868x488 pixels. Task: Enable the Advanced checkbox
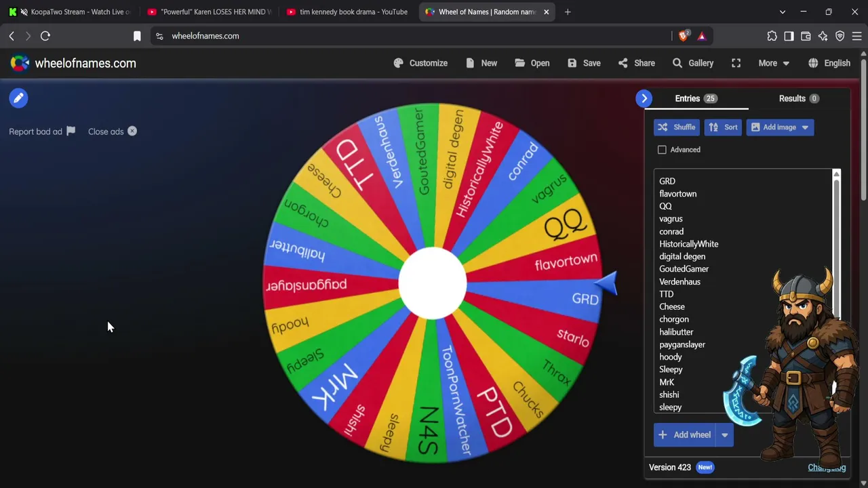pos(662,150)
